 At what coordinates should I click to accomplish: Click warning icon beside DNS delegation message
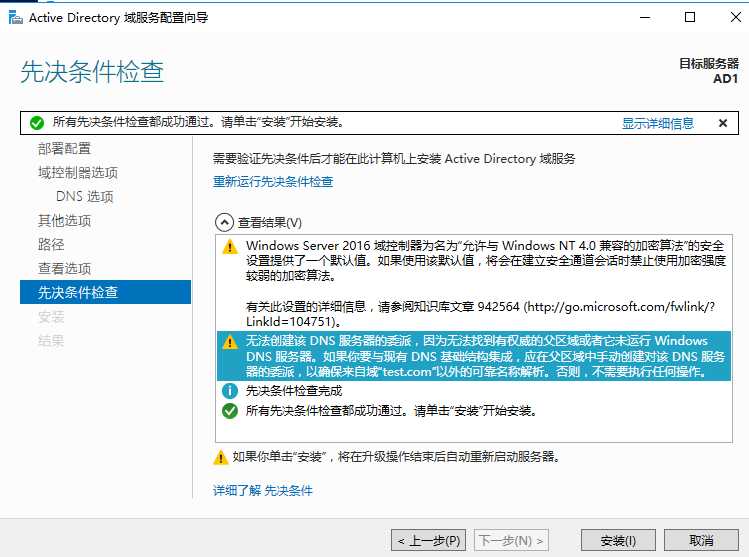[x=230, y=342]
